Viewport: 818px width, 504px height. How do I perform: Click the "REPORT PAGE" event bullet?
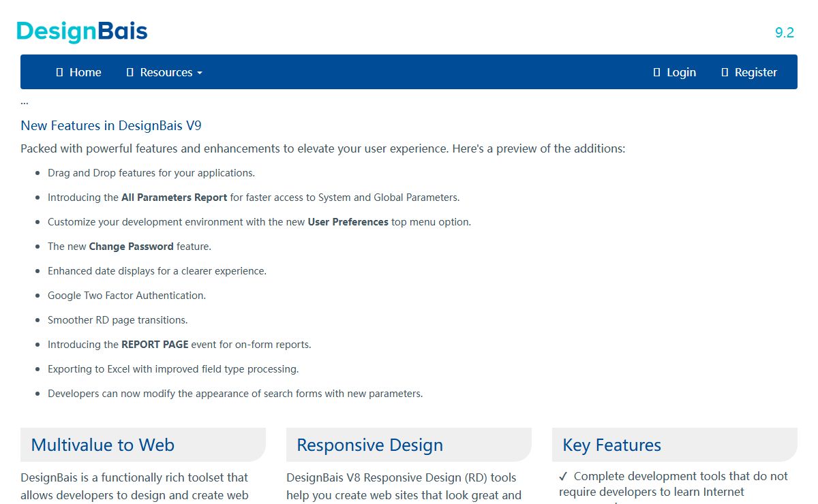(x=179, y=345)
